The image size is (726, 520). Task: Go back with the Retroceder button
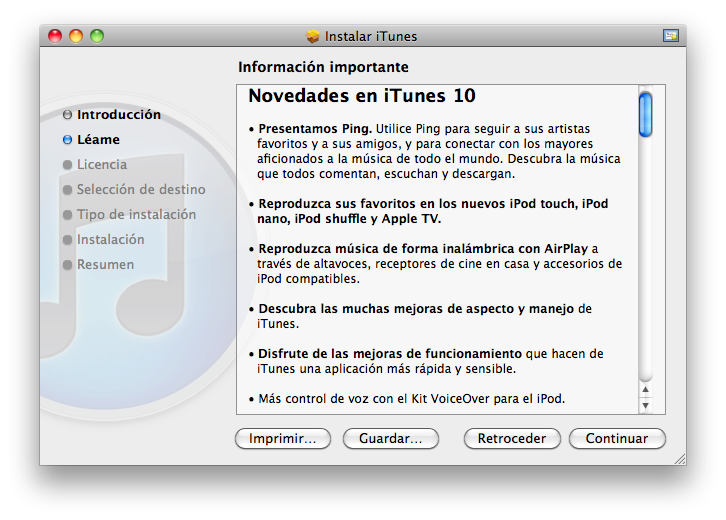512,439
